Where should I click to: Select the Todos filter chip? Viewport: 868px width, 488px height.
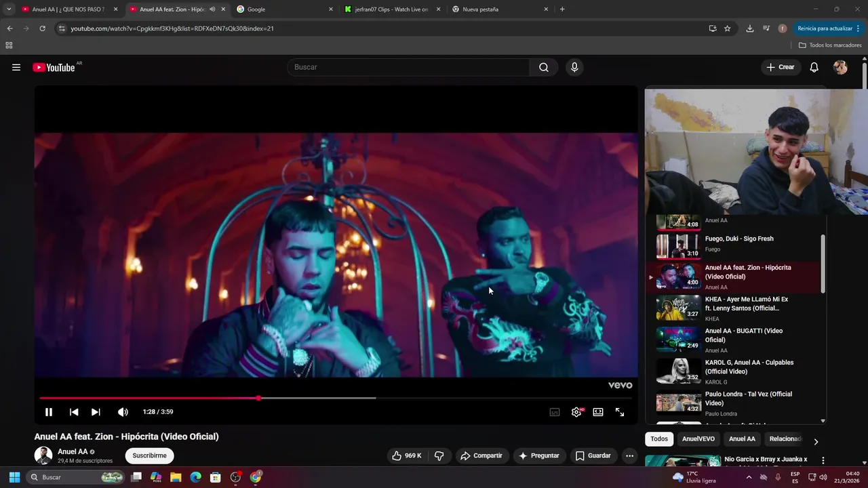coord(659,439)
